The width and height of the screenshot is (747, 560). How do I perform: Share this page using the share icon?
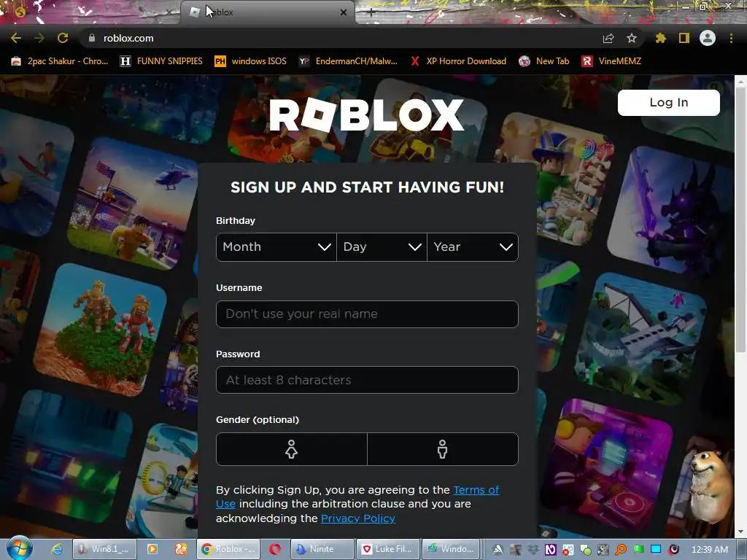pos(608,38)
